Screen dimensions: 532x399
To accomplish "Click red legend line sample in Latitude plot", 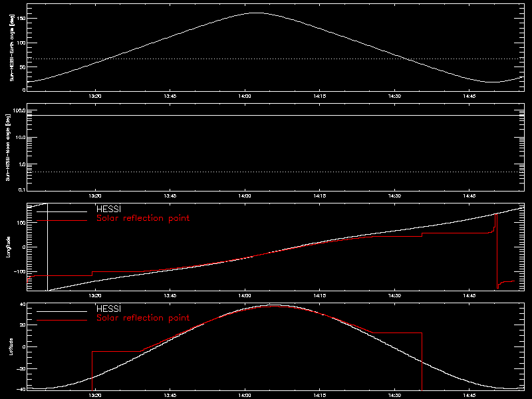I will pyautogui.click(x=62, y=321).
